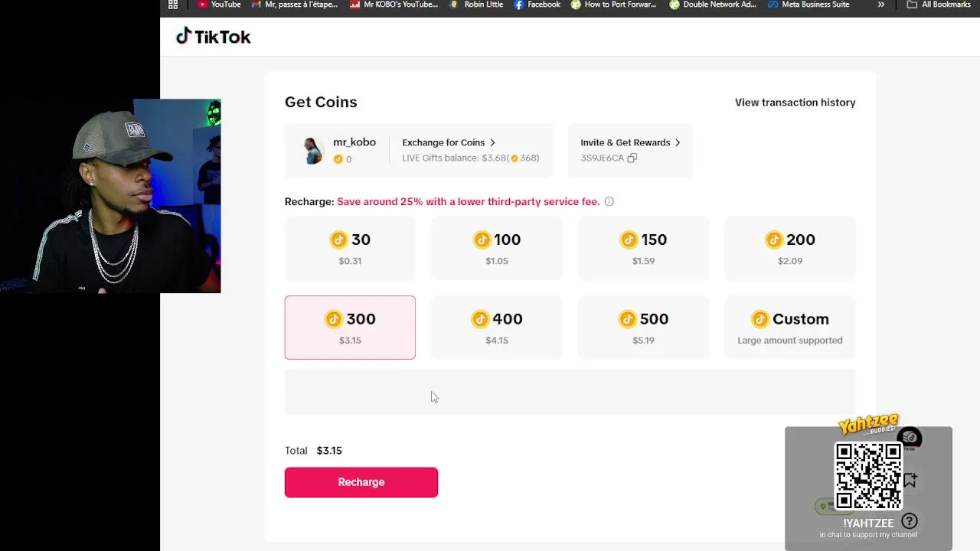980x551 pixels.
Task: Show hidden bookmarks overflow chevron
Action: pyautogui.click(x=880, y=5)
